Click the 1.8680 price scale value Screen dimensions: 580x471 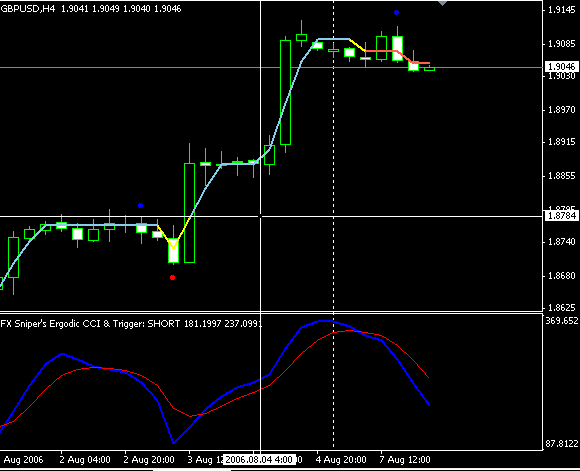(562, 276)
